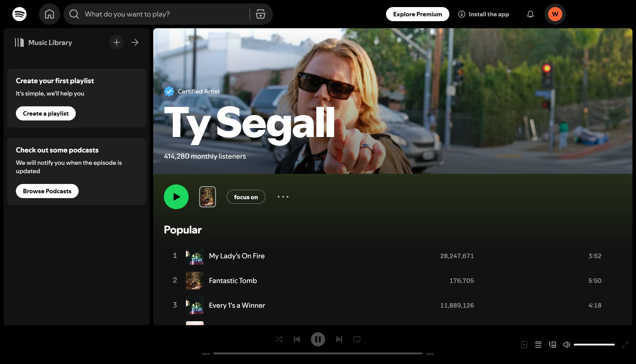Image resolution: width=636 pixels, height=364 pixels.
Task: Click Explore Premium button
Action: 417,14
